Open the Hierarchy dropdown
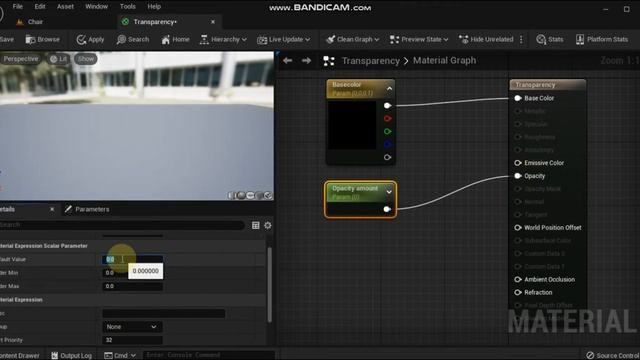Screen dimensions: 640x360 tap(223, 40)
